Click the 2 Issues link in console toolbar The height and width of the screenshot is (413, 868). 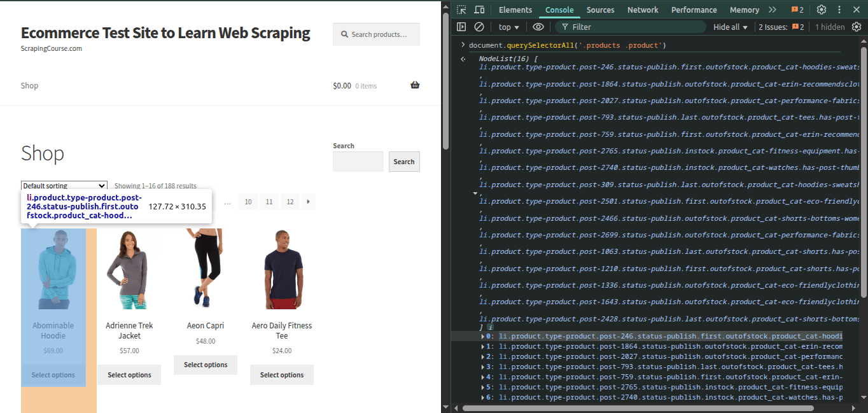(781, 27)
